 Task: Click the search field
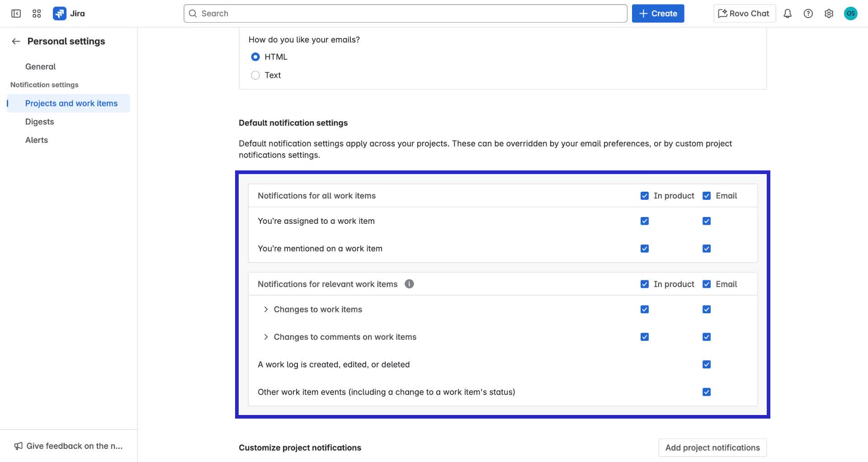click(x=405, y=13)
